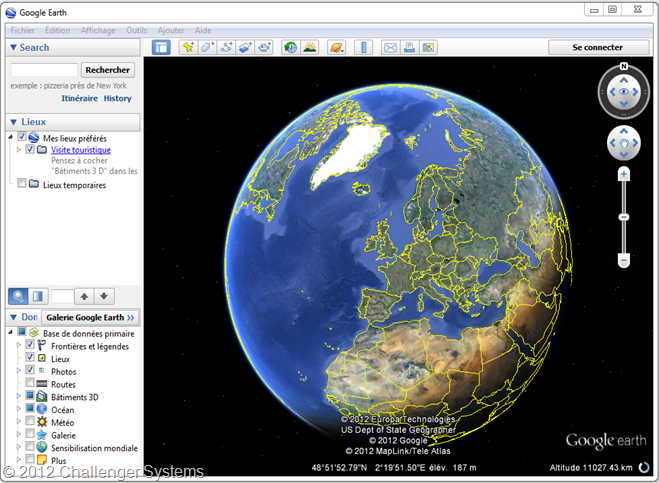
Task: Record a tour with the camera icon
Action: (264, 48)
